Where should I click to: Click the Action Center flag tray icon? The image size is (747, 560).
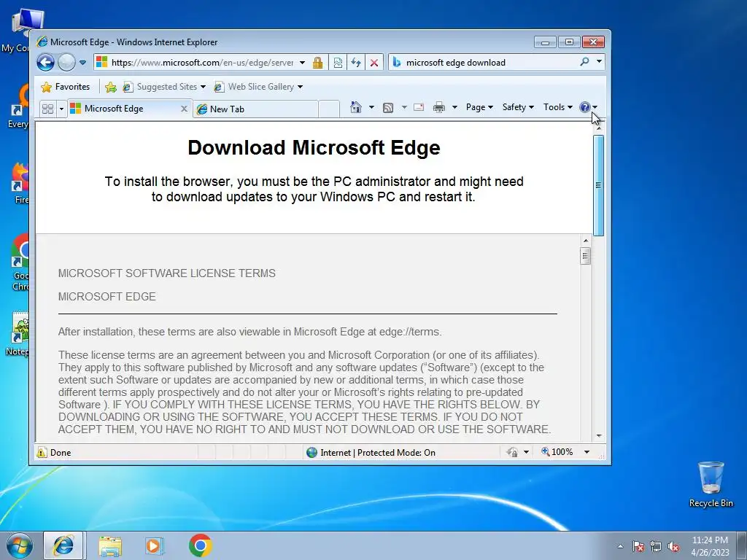pos(638,546)
